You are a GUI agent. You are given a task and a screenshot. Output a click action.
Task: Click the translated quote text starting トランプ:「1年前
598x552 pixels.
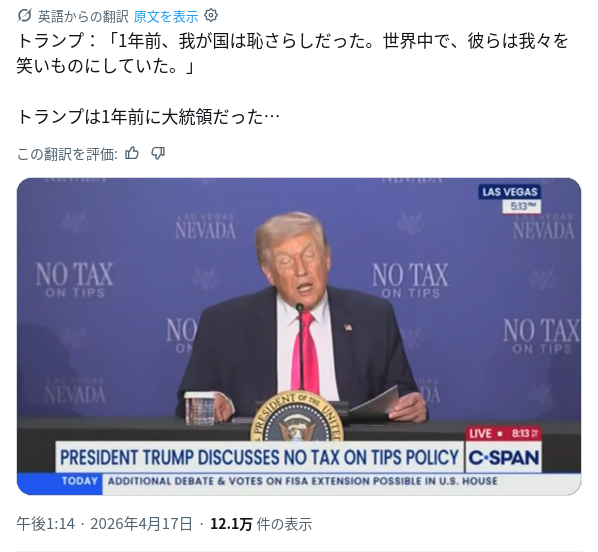coord(293,54)
